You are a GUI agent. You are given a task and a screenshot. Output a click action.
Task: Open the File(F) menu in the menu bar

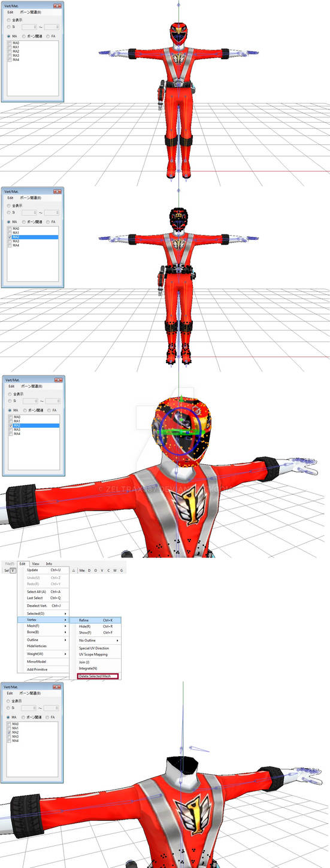9,564
